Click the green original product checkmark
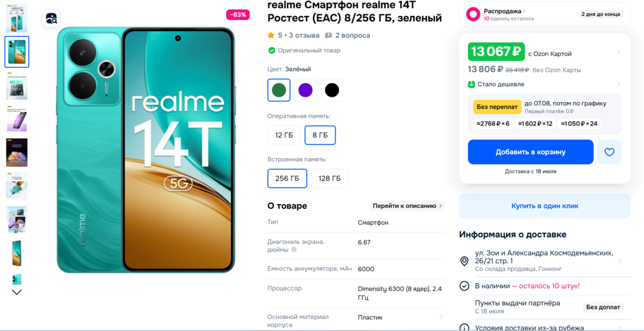Viewport: 644px width, 331px height. (271, 51)
